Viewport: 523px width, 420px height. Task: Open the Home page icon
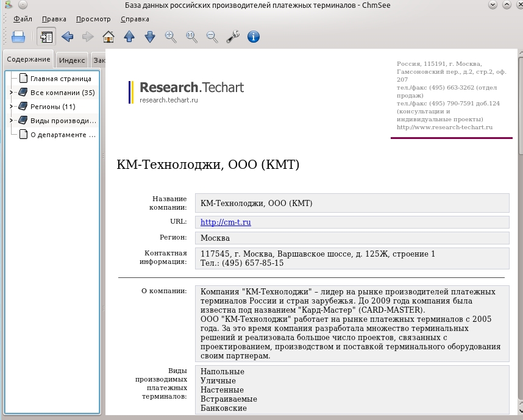click(109, 37)
